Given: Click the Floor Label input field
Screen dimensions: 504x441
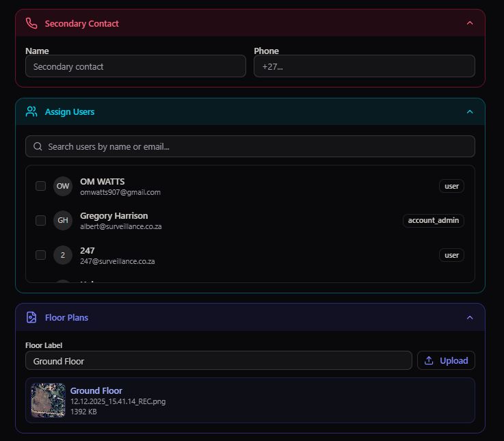Looking at the screenshot, I should point(219,360).
